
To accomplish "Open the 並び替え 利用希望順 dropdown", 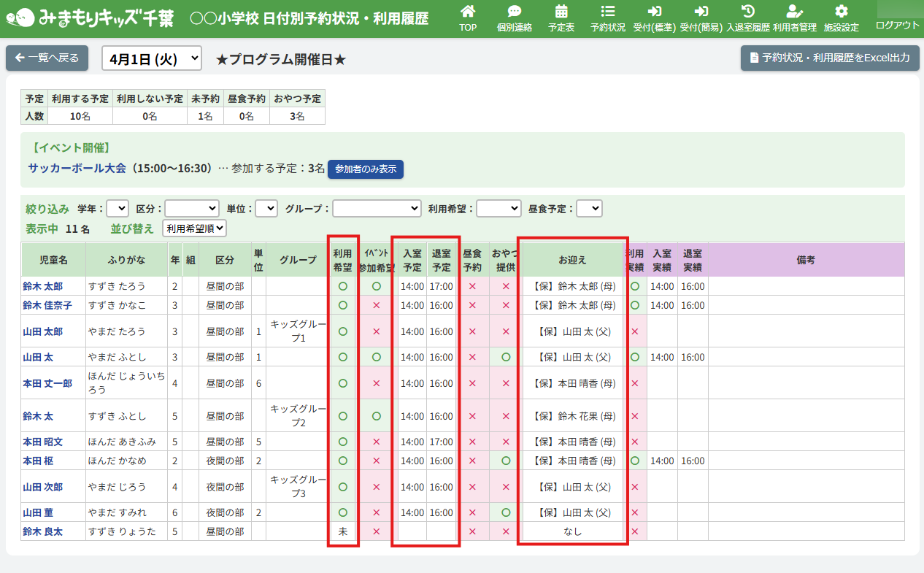I will click(x=194, y=228).
